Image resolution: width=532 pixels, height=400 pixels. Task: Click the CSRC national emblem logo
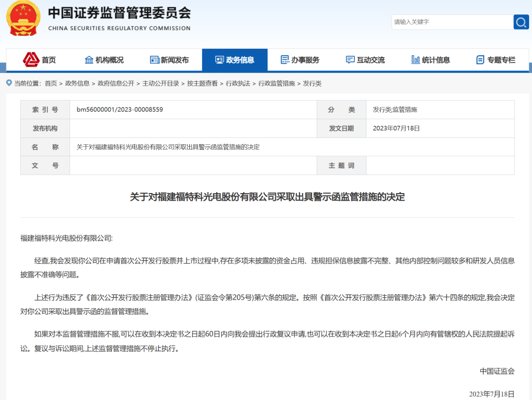pyautogui.click(x=23, y=18)
